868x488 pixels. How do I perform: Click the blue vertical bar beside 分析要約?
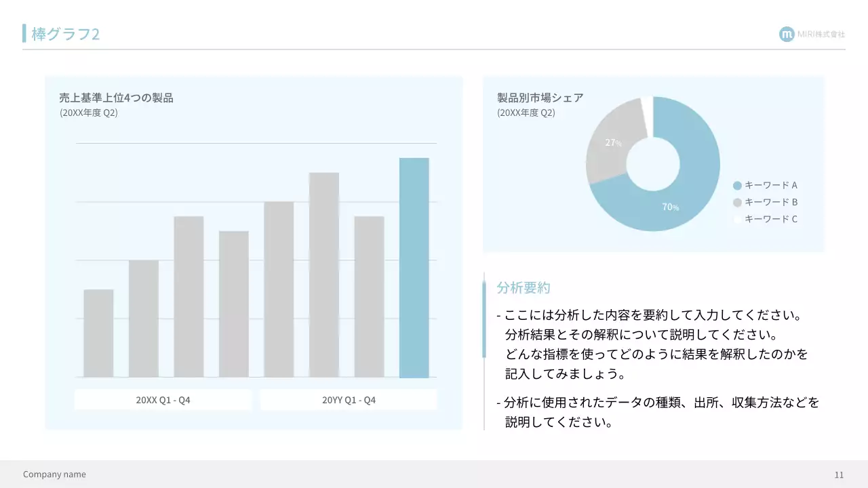pos(485,315)
